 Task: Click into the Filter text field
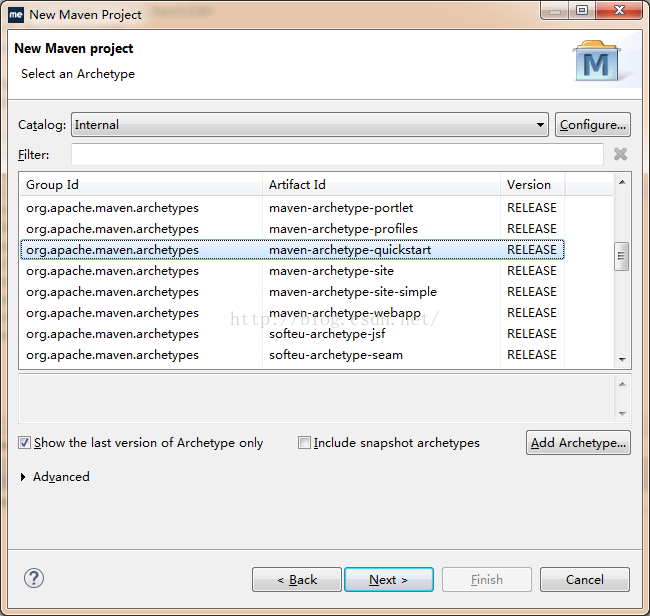click(x=337, y=155)
